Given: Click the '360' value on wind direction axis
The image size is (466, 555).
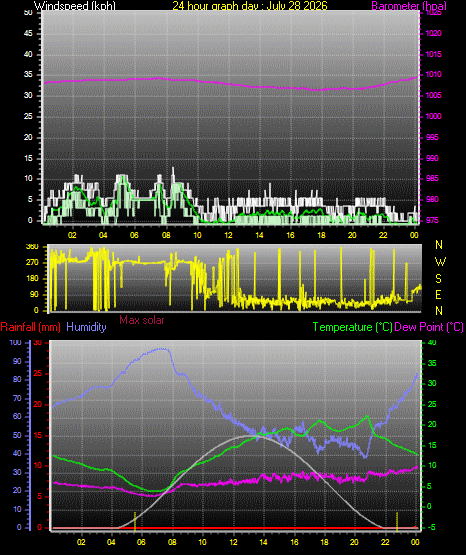Looking at the screenshot, I should click(32, 247).
